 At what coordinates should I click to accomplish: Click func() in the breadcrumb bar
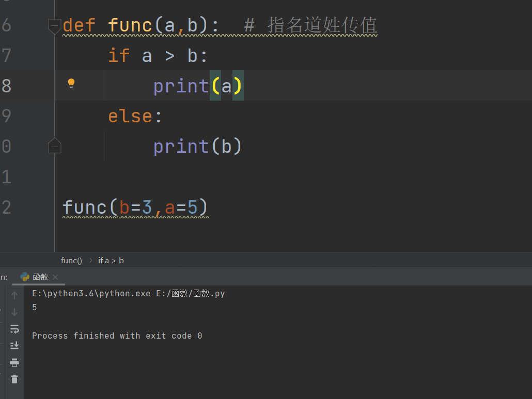click(71, 260)
